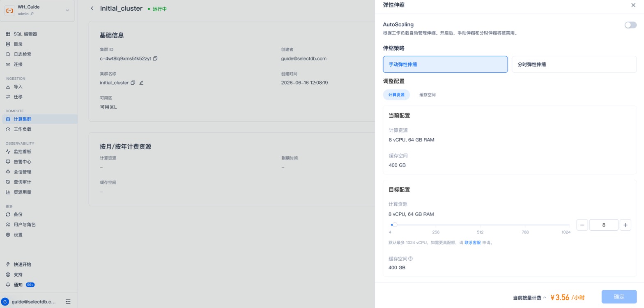Open the 支持 support icon
644x308 pixels.
click(8, 275)
